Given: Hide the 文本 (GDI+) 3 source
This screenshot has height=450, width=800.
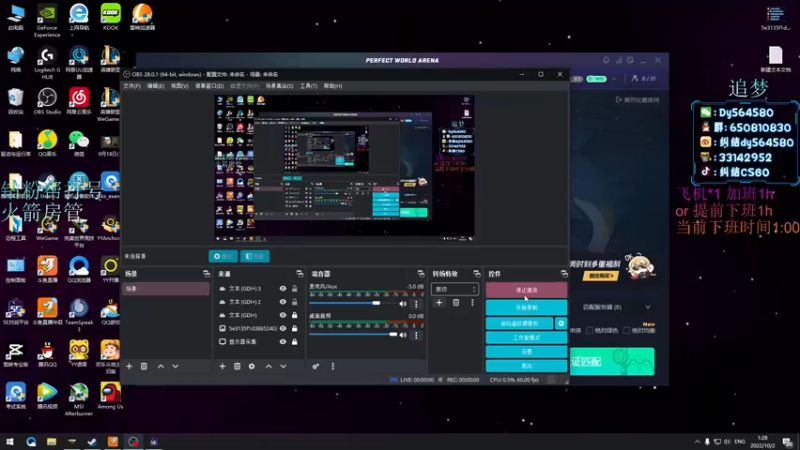Looking at the screenshot, I should (x=283, y=289).
